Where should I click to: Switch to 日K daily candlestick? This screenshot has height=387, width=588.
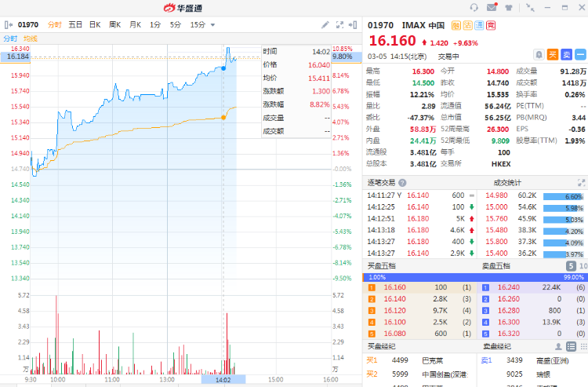[95, 25]
